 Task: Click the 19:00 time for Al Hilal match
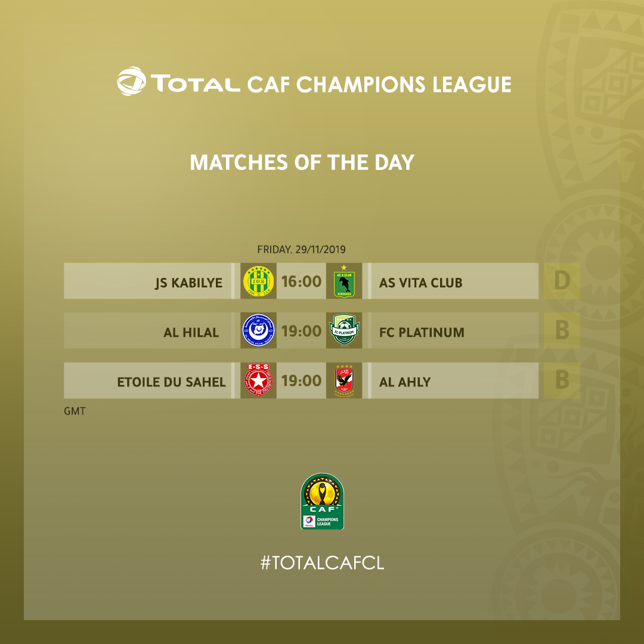click(302, 331)
